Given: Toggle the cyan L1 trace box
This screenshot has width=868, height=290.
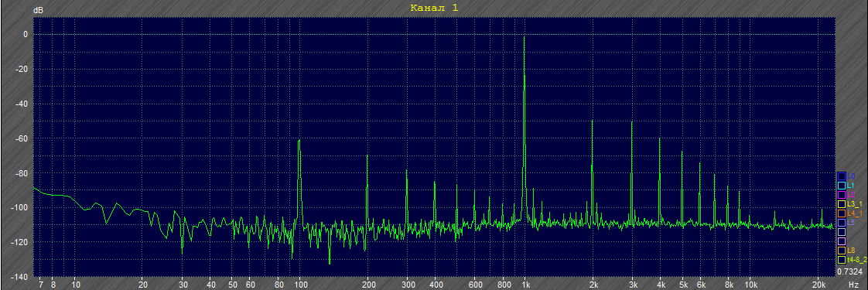Looking at the screenshot, I should (842, 185).
